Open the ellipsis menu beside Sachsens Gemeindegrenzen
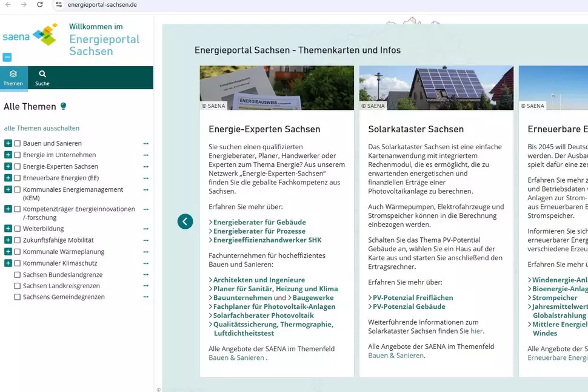This screenshot has width=588, height=392. tap(145, 297)
